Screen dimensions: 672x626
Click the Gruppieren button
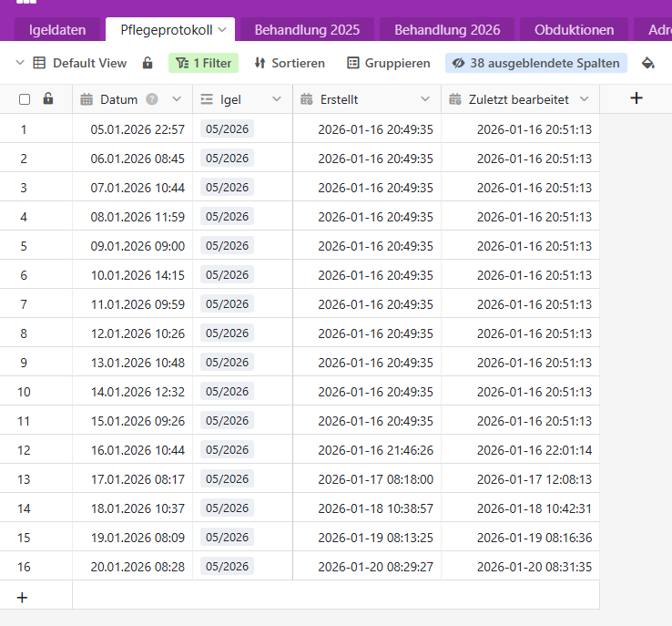click(x=389, y=63)
